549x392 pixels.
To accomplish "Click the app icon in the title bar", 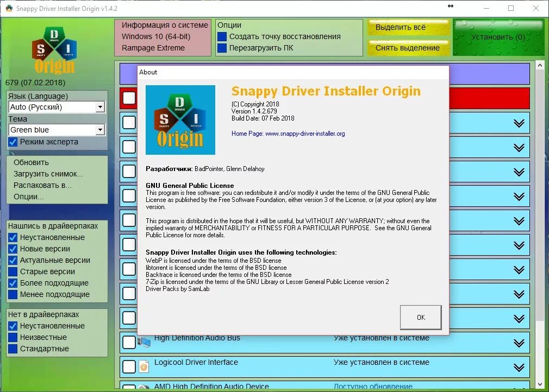I will [x=9, y=8].
